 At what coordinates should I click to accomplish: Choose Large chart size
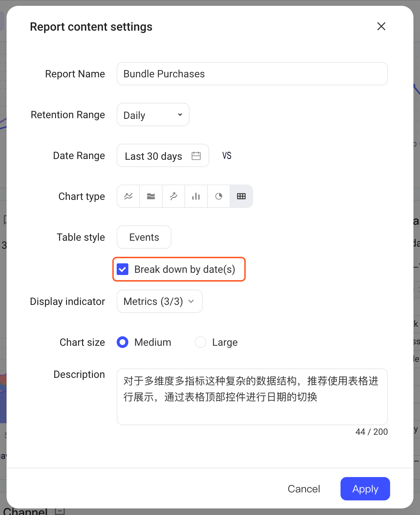(x=201, y=342)
